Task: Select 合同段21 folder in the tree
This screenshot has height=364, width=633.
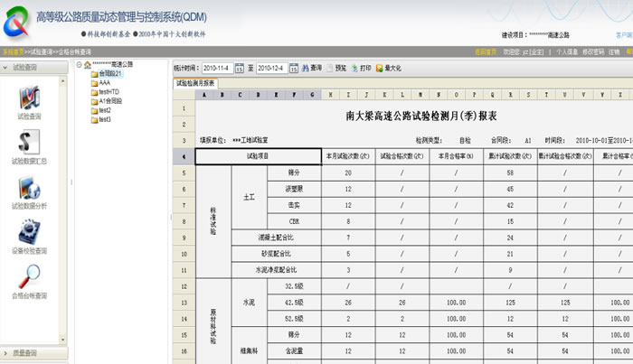Action: [x=111, y=73]
